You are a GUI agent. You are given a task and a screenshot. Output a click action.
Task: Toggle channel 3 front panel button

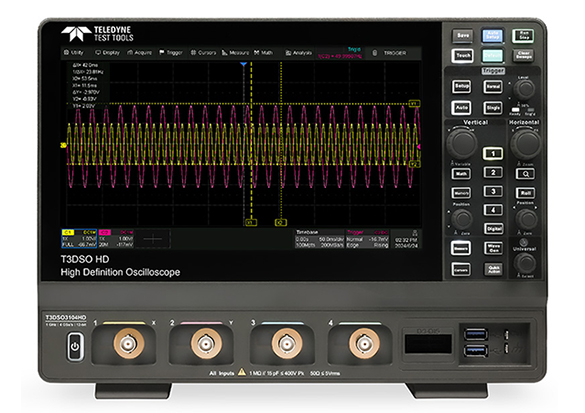tap(493, 191)
